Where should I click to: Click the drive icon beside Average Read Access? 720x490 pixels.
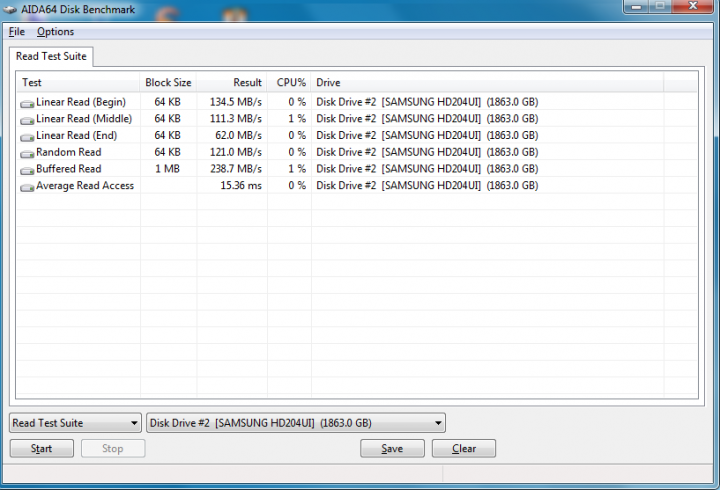(x=27, y=187)
